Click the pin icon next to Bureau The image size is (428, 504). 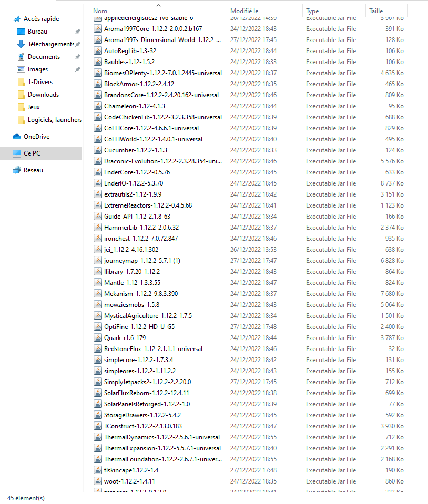(x=77, y=32)
